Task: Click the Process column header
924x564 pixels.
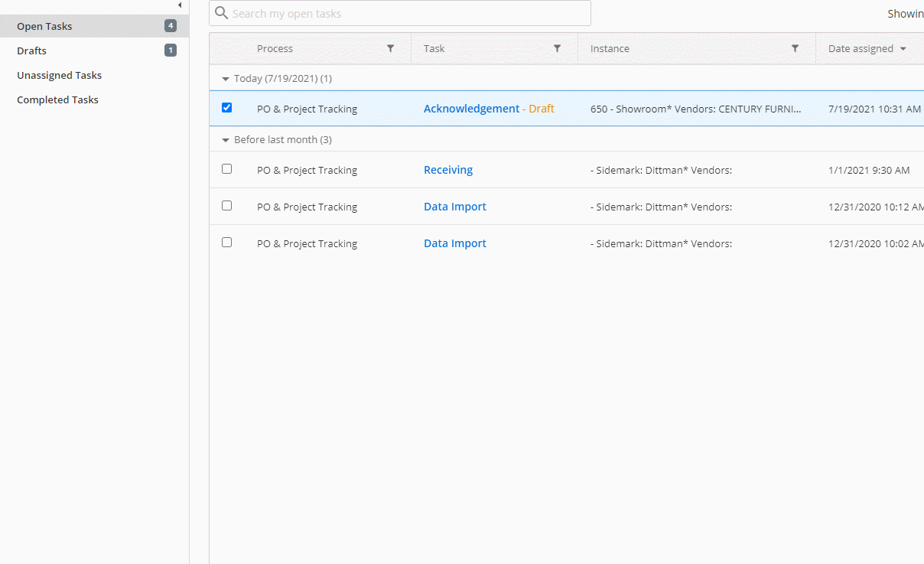Action: point(275,48)
